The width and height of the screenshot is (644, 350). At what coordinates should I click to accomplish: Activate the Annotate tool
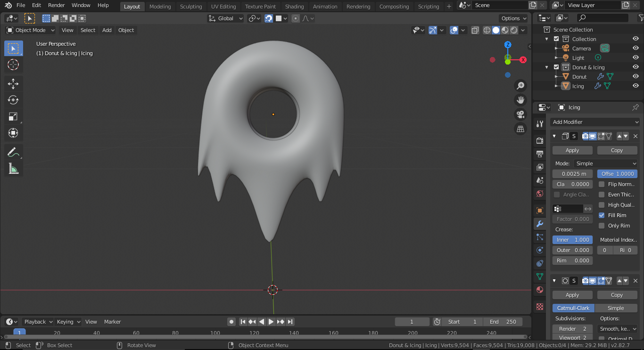click(13, 152)
